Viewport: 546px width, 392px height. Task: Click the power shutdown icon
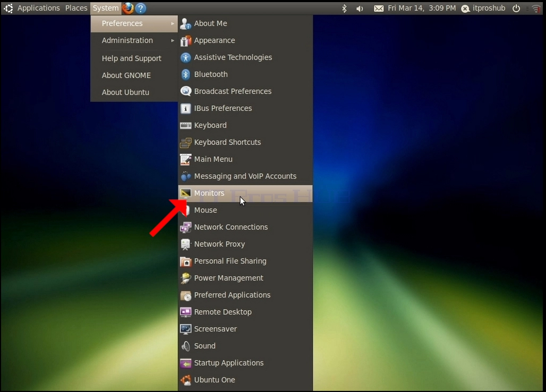point(516,8)
